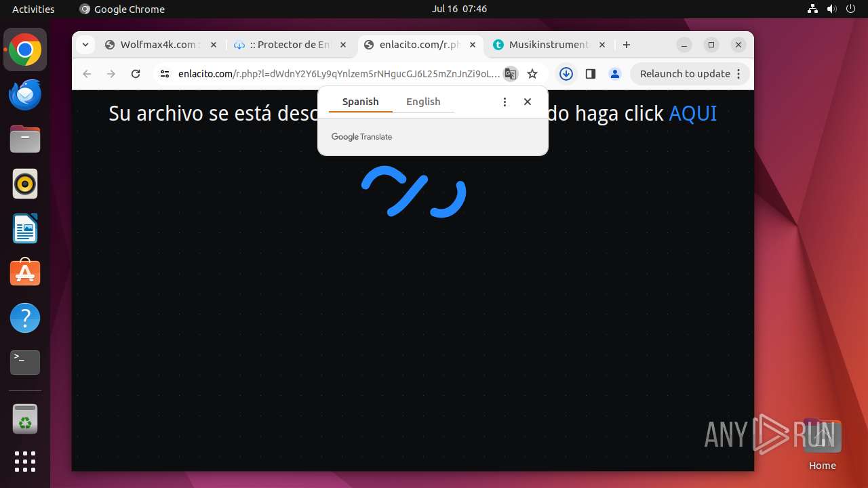
Task: Toggle the Chrome side panel icon
Action: (591, 74)
